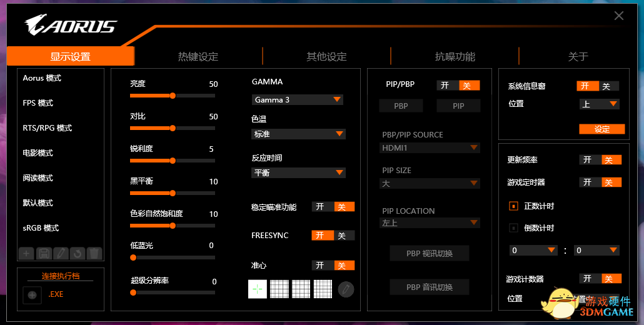The width and height of the screenshot is (644, 325).
Task: Select count-up timer (正数计时)
Action: point(513,206)
